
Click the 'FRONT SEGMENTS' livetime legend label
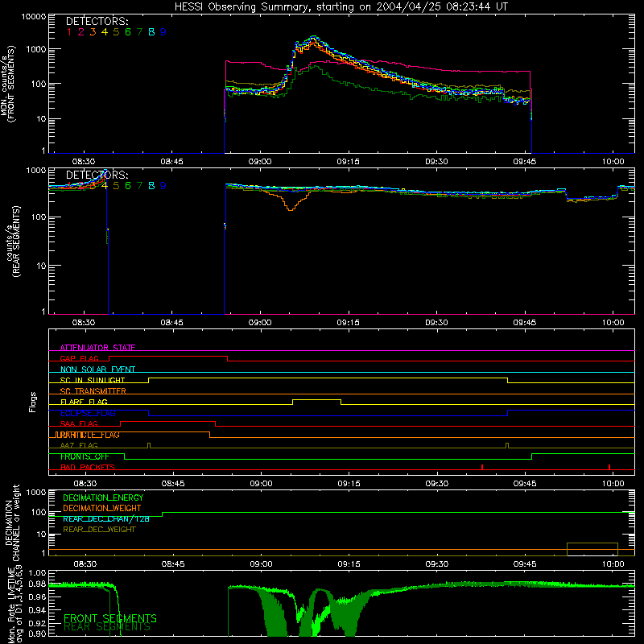pos(110,618)
